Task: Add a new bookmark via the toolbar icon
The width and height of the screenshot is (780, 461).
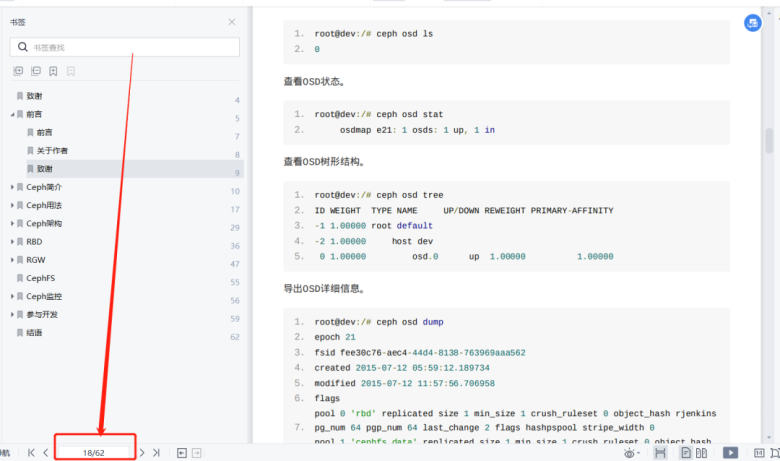Action: [53, 71]
